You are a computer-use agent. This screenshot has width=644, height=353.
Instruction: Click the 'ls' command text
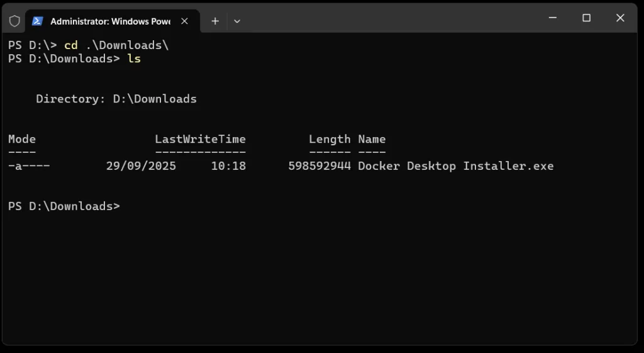click(x=134, y=59)
